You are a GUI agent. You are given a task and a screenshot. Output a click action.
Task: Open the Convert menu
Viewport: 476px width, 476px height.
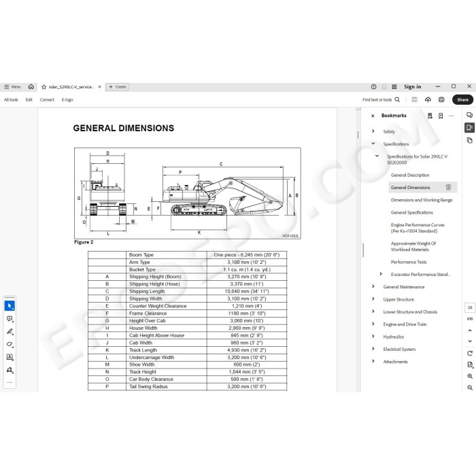coord(47,99)
